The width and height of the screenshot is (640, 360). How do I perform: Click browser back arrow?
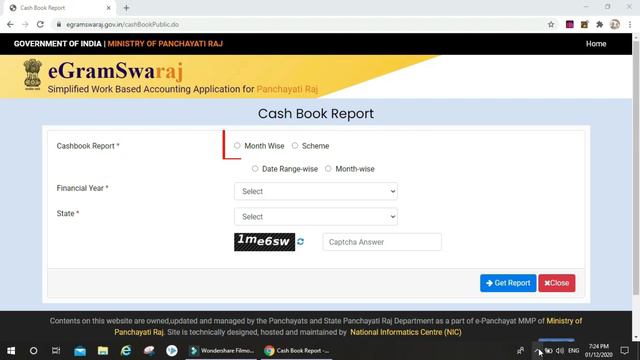click(x=10, y=24)
